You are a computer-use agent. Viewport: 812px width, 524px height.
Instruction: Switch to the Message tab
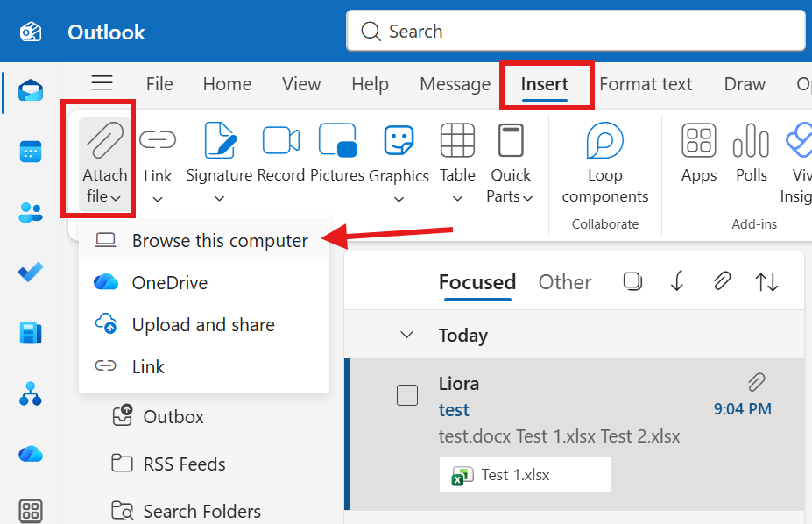(x=455, y=84)
